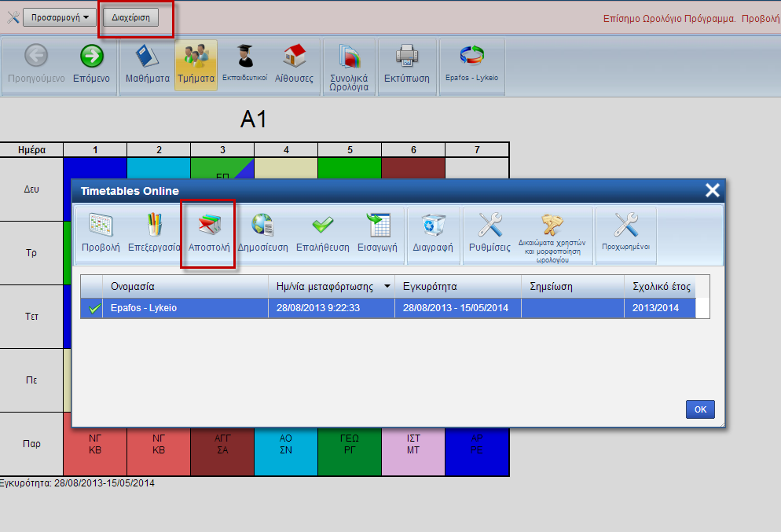The image size is (781, 532).
Task: Switch to the Μαθήματα view
Action: [148, 64]
